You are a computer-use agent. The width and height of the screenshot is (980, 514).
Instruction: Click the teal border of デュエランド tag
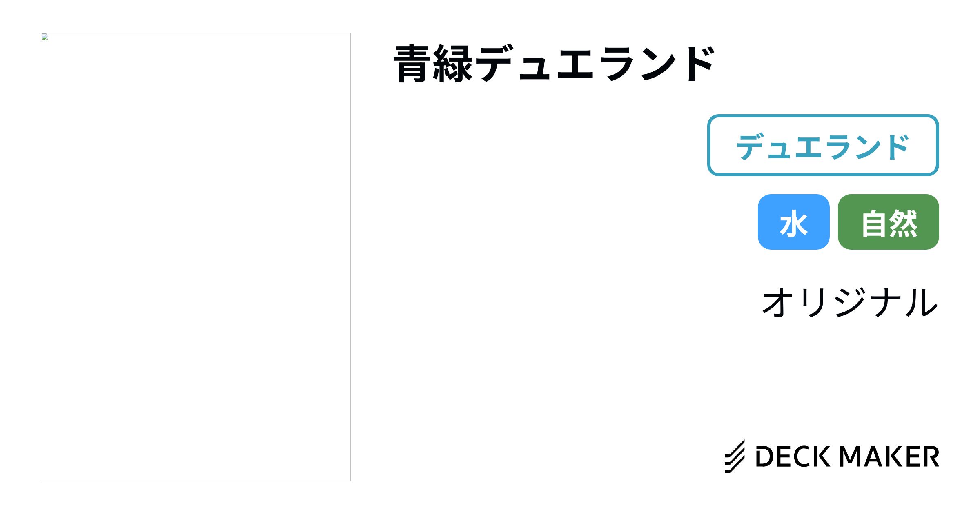pyautogui.click(x=823, y=116)
